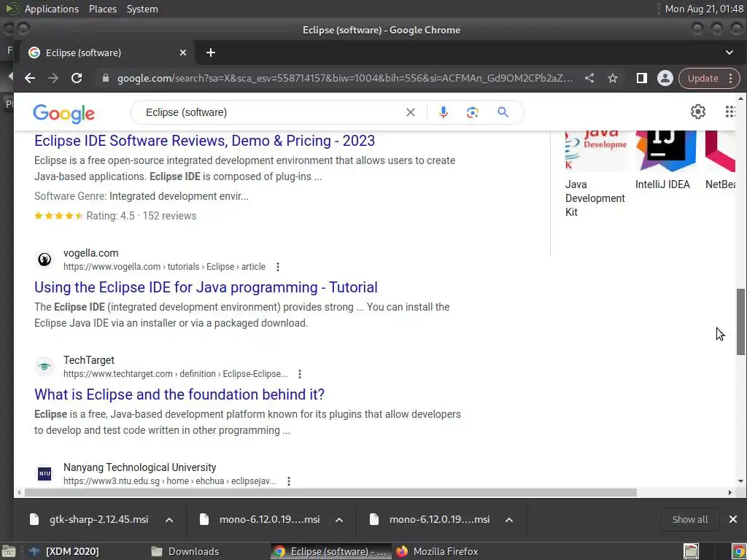
Task: Click the page scroll up arrow
Action: (x=740, y=98)
